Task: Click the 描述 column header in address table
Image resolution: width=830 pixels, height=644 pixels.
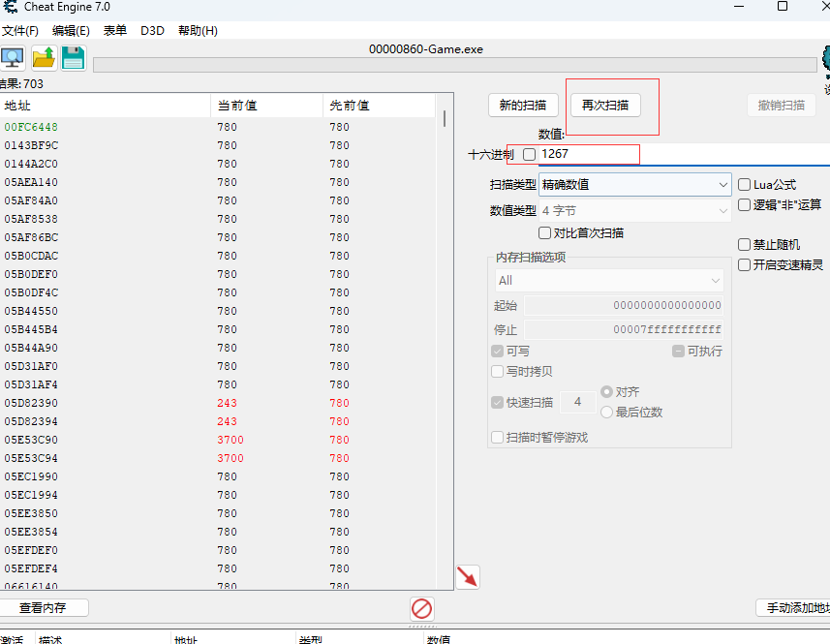Action: [104, 639]
